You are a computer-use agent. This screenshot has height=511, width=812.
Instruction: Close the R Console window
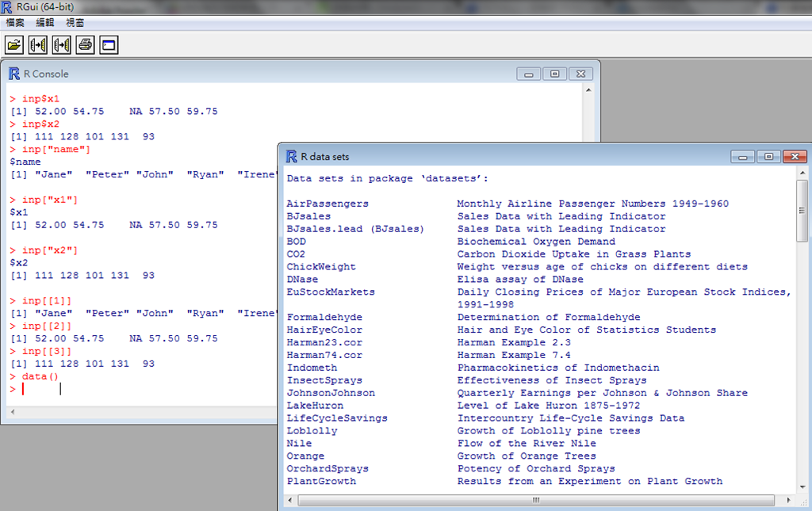(x=581, y=74)
